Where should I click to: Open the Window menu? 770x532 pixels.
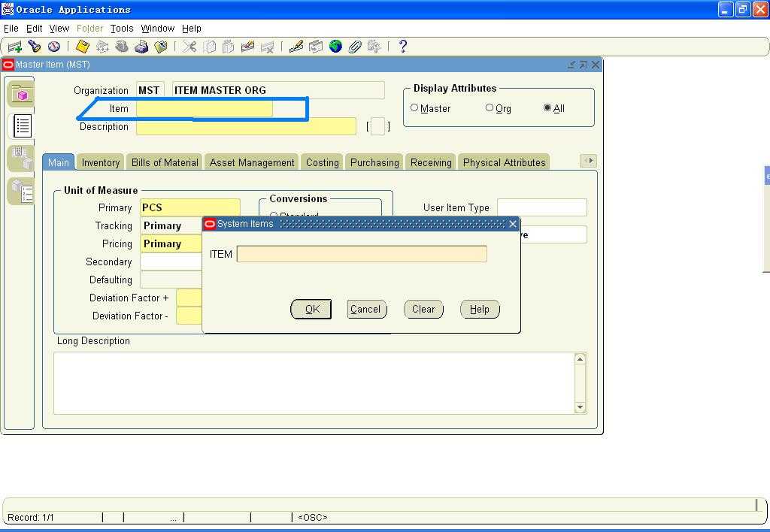tap(157, 29)
